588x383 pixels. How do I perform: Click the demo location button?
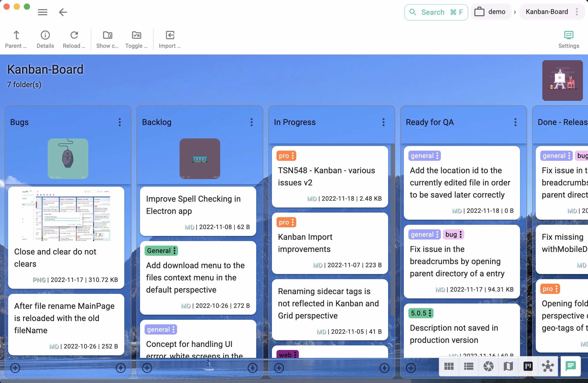pyautogui.click(x=491, y=12)
